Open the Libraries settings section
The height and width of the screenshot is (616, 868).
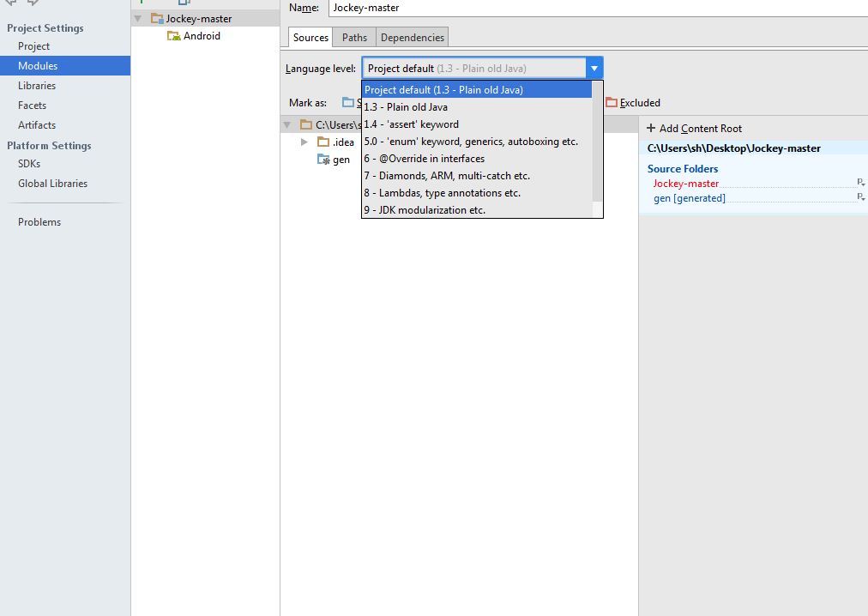pos(37,86)
